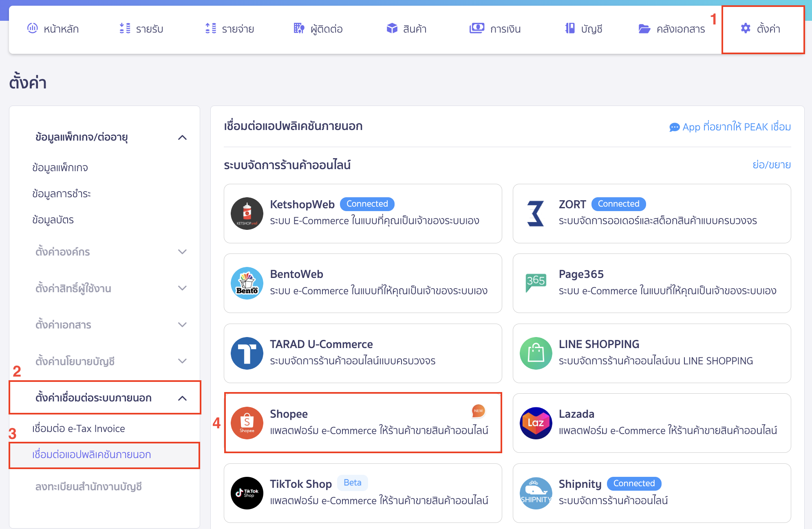Click App ที่อยากให้ PEAK เชื่อม link
Viewport: 812px width, 529px height.
click(x=730, y=127)
